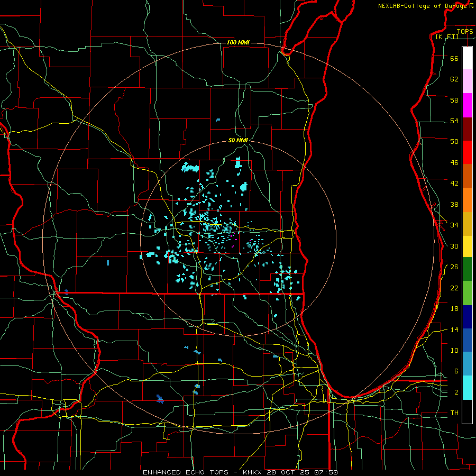The height and width of the screenshot is (476, 476).
Task: Pick the cyan legend swatch
Action: click(x=467, y=388)
